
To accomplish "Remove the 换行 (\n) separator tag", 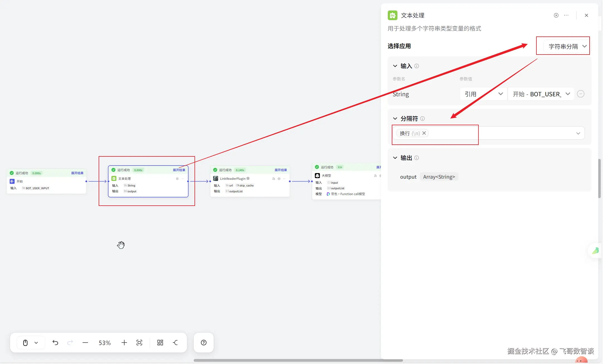I will (424, 133).
